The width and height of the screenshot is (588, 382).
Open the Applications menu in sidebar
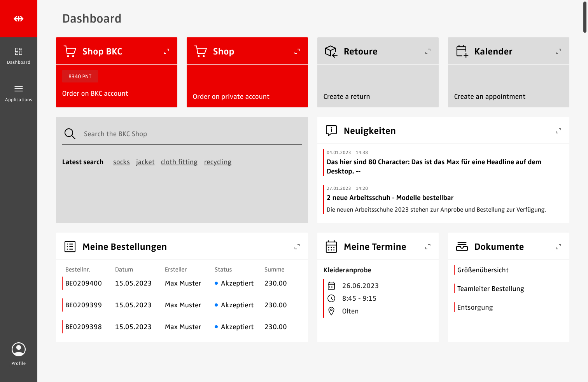[x=19, y=93]
